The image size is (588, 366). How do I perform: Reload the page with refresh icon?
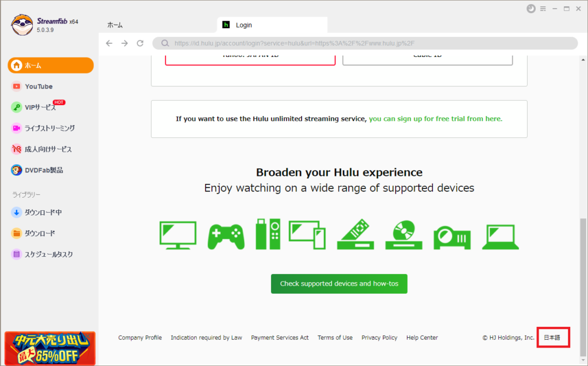coord(140,43)
